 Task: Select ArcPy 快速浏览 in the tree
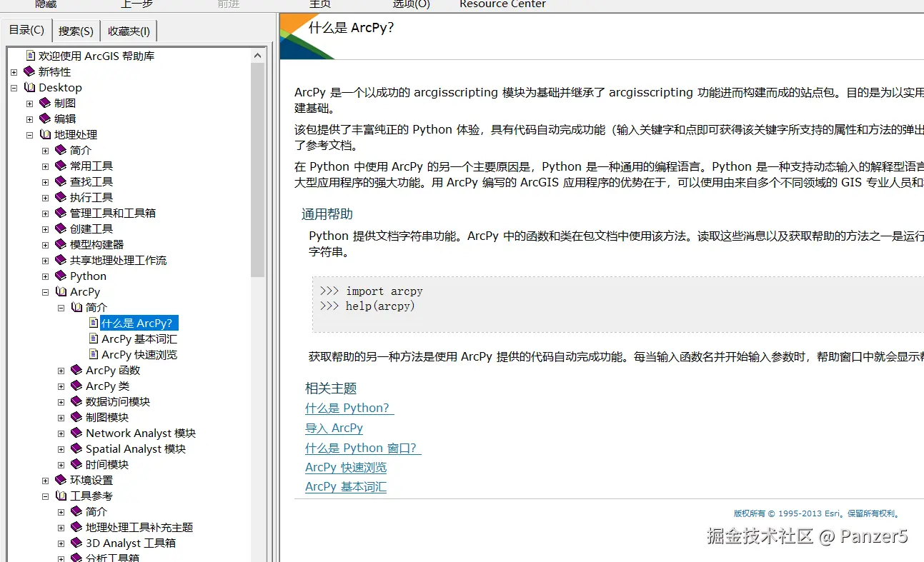[x=139, y=354]
